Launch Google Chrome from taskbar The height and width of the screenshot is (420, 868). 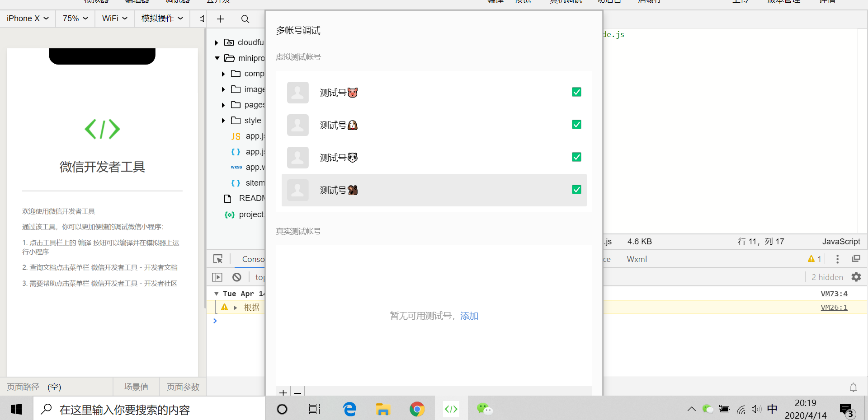point(417,409)
